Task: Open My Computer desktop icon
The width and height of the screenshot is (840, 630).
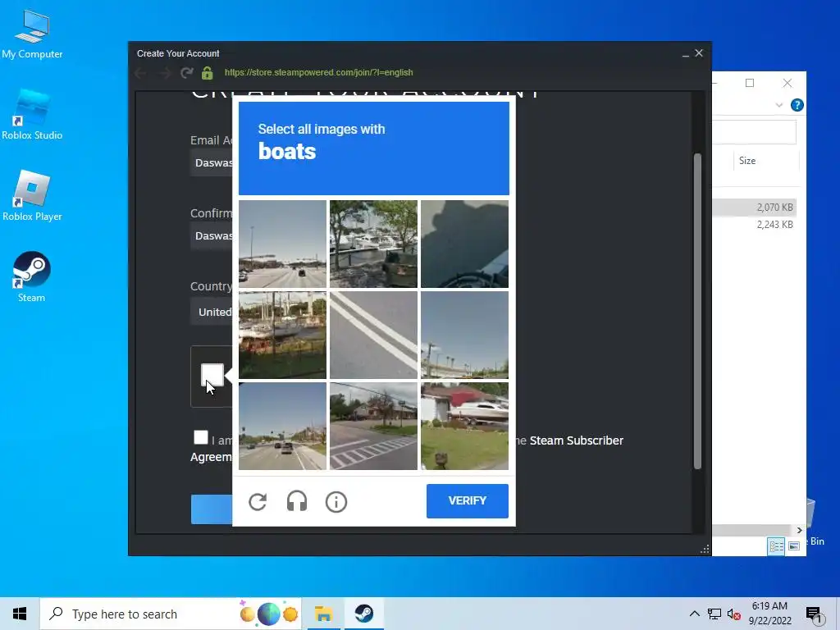Action: point(32,34)
